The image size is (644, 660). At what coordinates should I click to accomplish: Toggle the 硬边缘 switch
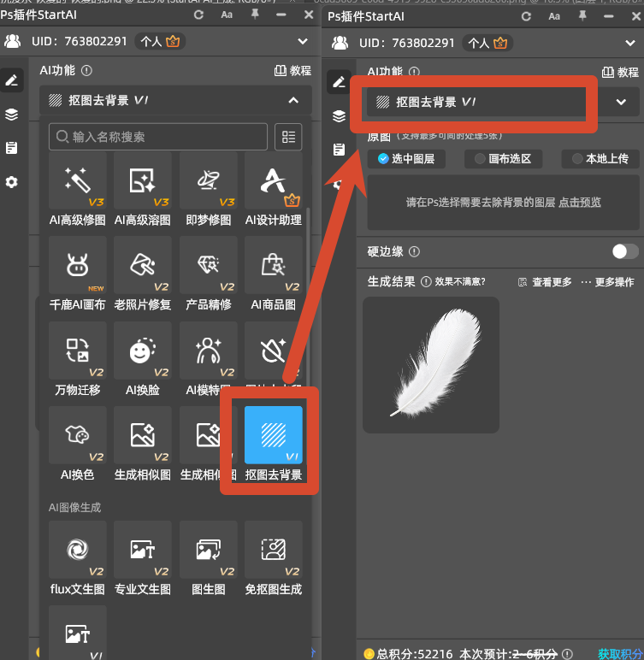point(625,251)
